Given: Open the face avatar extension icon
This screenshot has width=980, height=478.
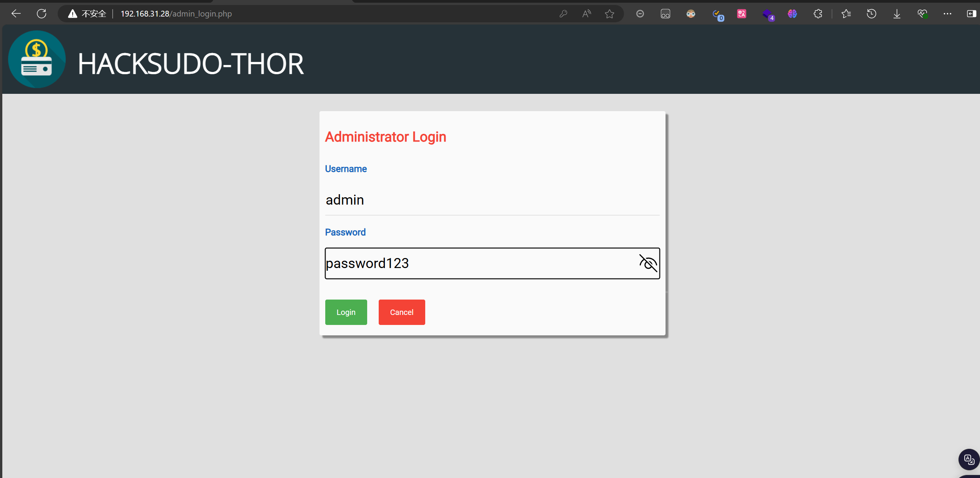Looking at the screenshot, I should pos(691,14).
